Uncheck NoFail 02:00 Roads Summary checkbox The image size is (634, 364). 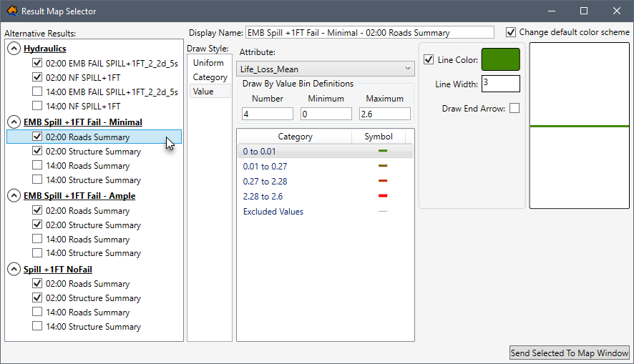(36, 283)
